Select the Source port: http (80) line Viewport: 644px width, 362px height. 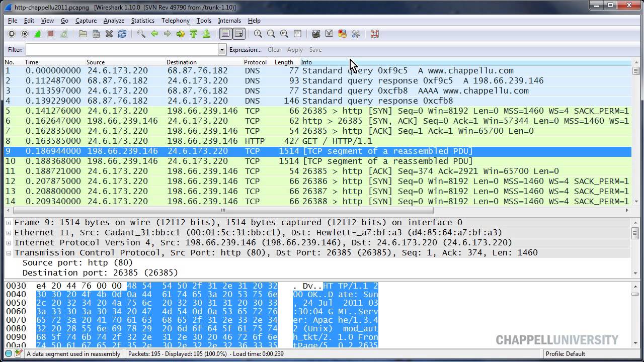[x=77, y=263]
